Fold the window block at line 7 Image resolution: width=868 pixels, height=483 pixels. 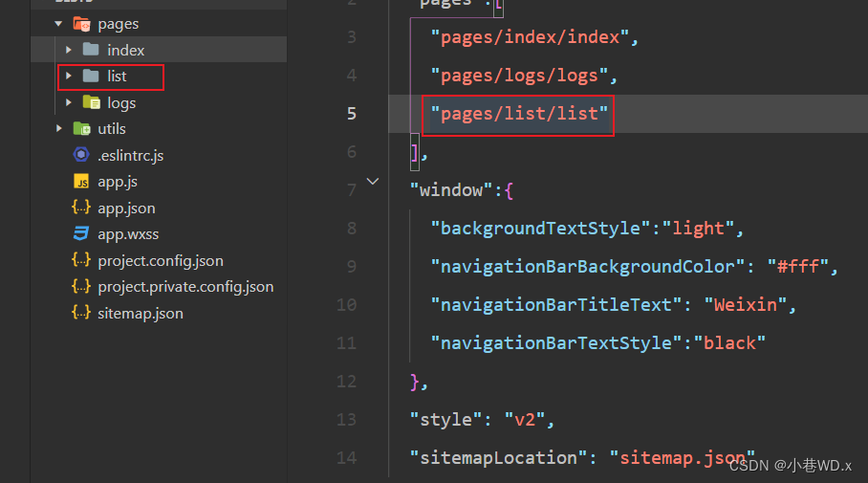(x=373, y=182)
